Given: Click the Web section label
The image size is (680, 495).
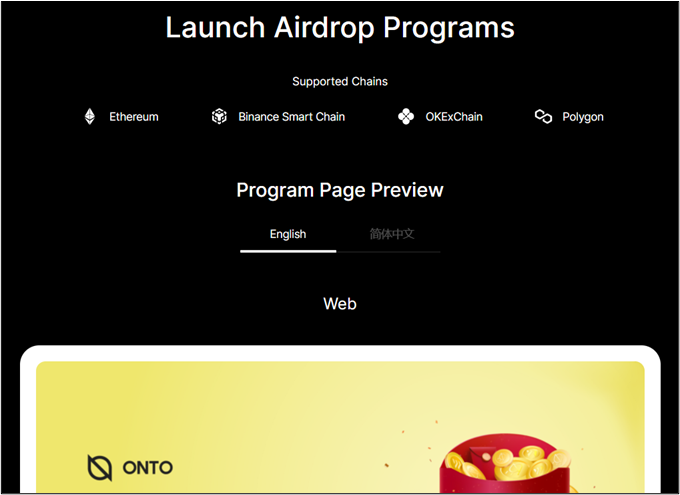Looking at the screenshot, I should 340,303.
